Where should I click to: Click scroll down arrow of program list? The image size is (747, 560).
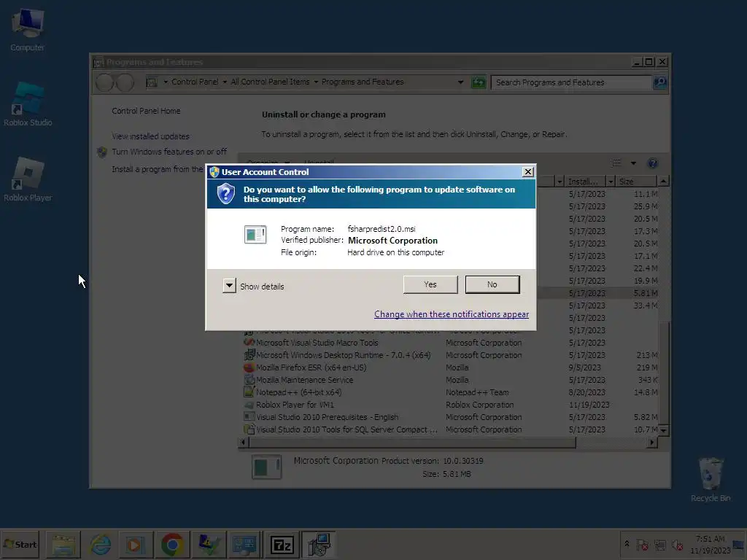point(663,430)
